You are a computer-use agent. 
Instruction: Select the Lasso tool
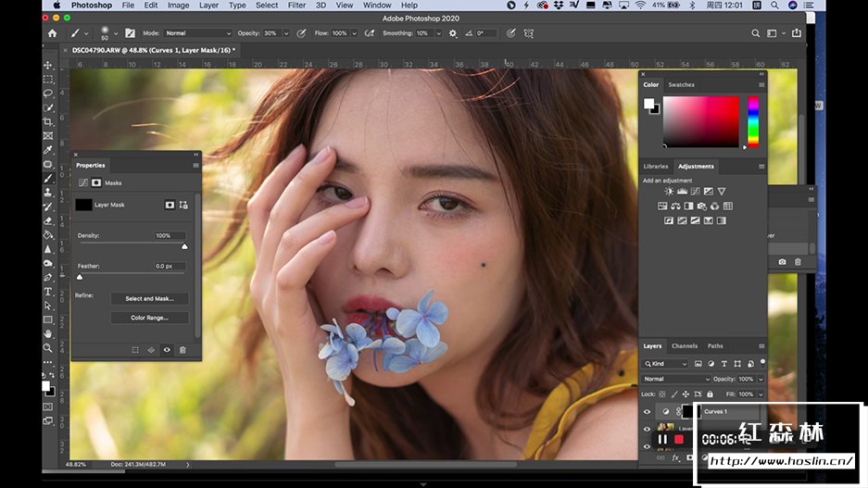click(48, 94)
